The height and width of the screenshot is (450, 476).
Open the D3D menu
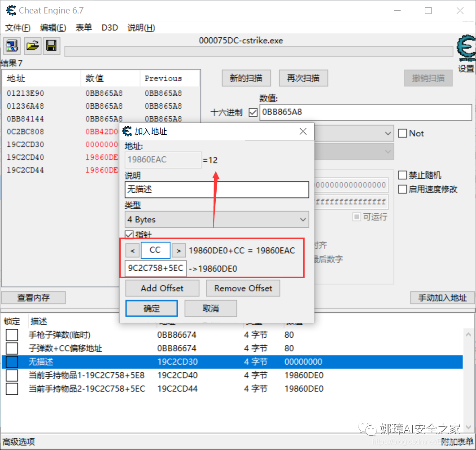pyautogui.click(x=109, y=28)
